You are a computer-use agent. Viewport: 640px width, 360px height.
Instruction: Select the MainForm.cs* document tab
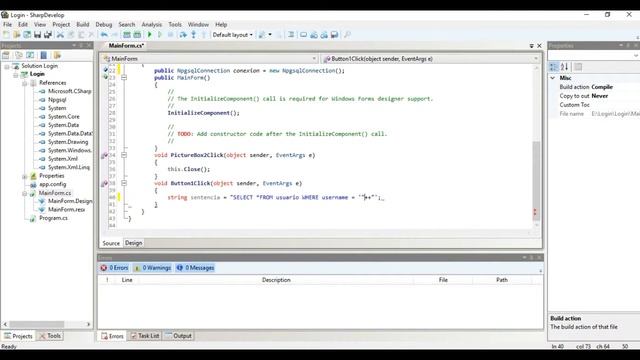[x=126, y=46]
